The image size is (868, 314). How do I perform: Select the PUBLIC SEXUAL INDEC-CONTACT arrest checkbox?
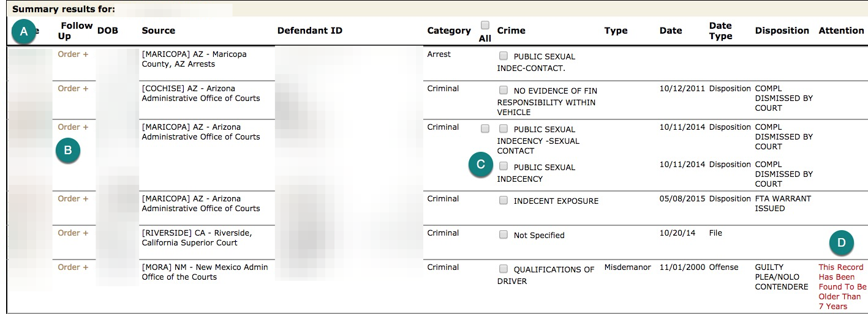coord(503,56)
